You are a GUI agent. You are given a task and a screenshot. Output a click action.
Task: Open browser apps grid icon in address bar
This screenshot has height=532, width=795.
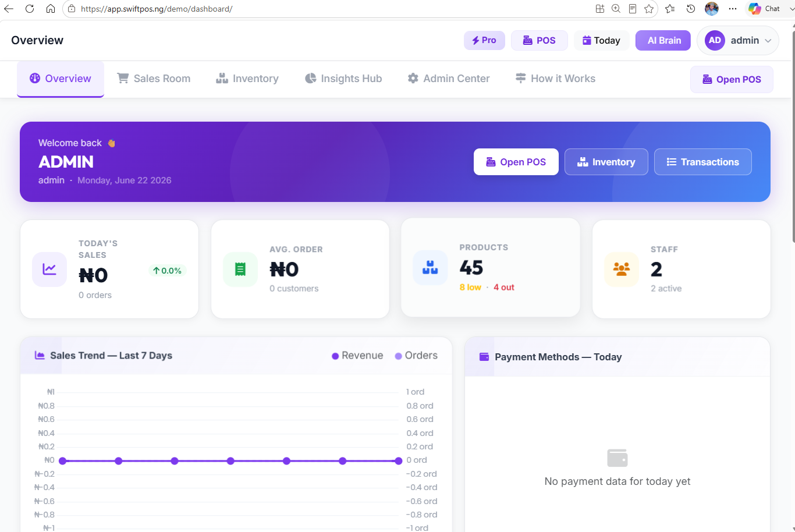(x=600, y=9)
